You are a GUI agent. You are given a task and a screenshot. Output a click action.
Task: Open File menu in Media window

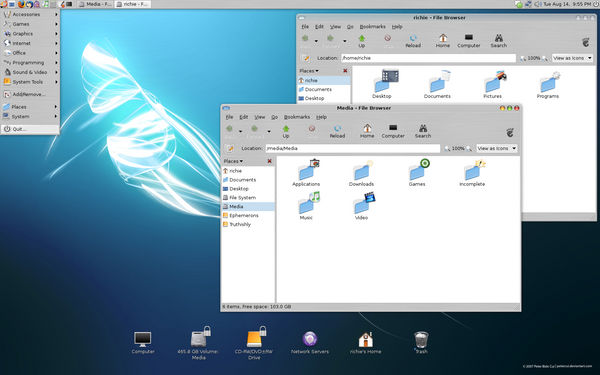coord(229,117)
